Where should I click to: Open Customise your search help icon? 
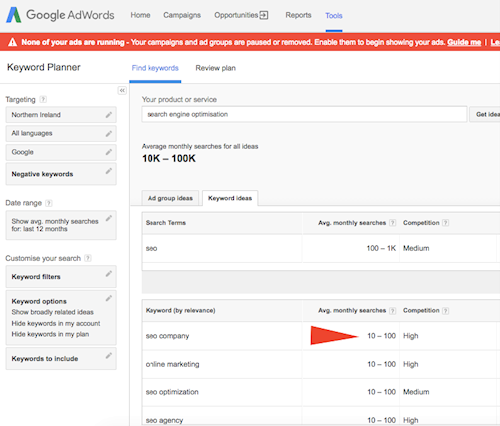point(88,258)
